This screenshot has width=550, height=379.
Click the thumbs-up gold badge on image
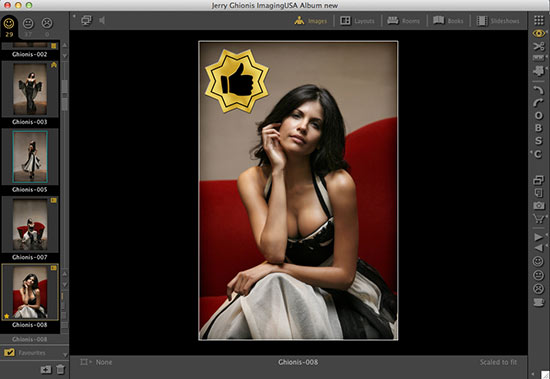click(237, 81)
